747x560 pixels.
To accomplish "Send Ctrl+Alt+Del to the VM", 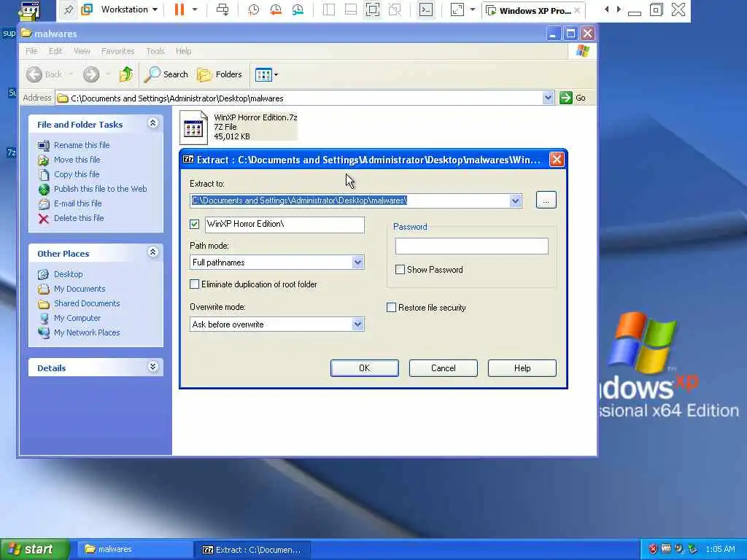I will pos(222,9).
